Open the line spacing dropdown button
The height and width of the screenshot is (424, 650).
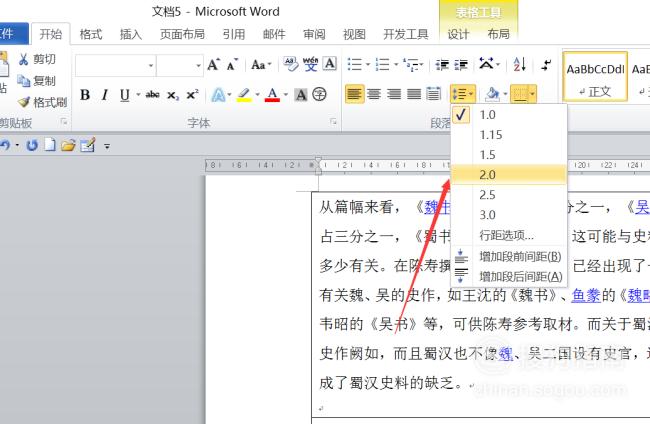(463, 94)
